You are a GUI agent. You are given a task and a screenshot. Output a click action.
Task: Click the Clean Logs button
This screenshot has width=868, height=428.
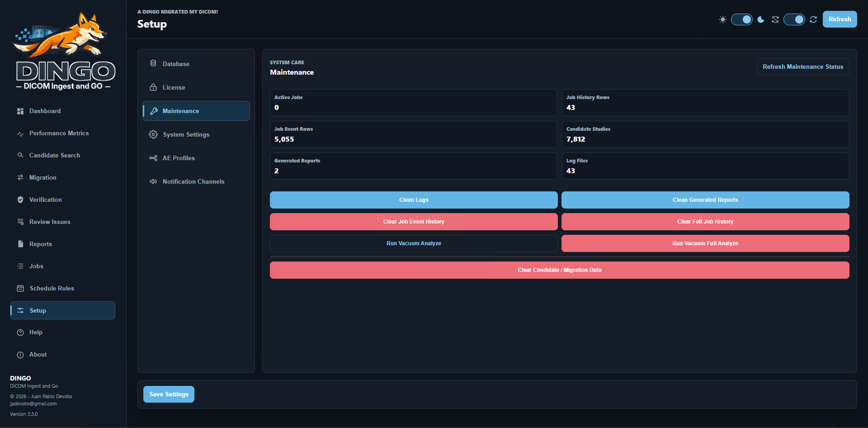(x=414, y=200)
